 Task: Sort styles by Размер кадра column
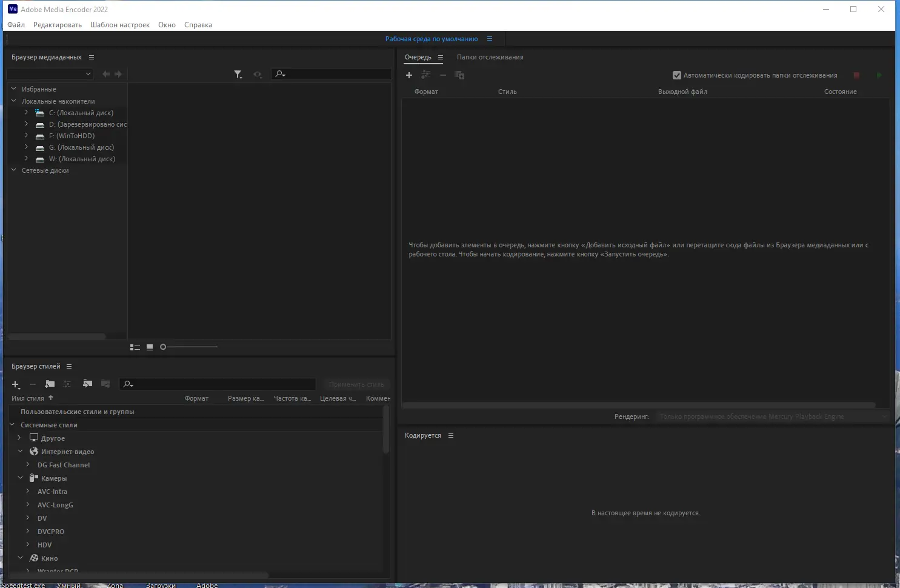click(245, 398)
